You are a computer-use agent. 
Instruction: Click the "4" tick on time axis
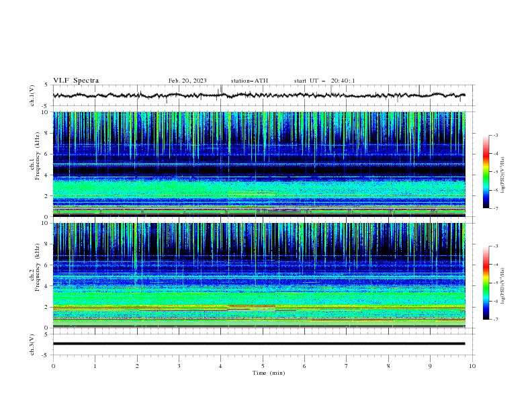pyautogui.click(x=221, y=366)
